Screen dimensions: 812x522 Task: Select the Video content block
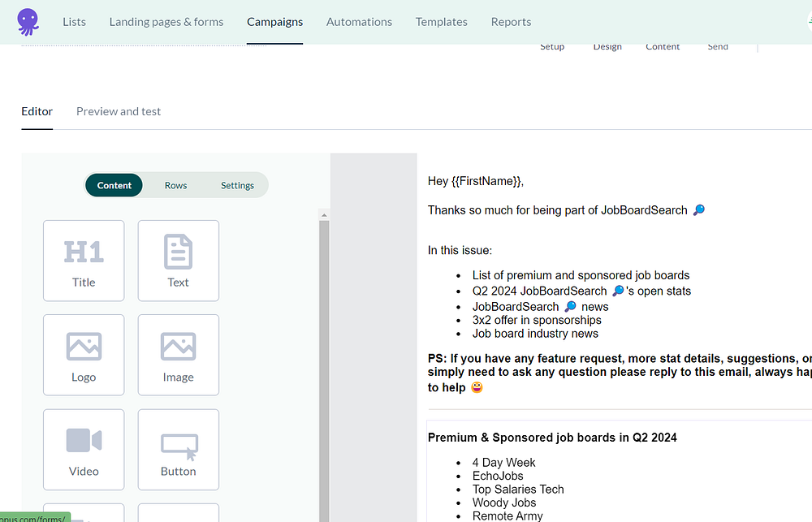[x=84, y=450]
